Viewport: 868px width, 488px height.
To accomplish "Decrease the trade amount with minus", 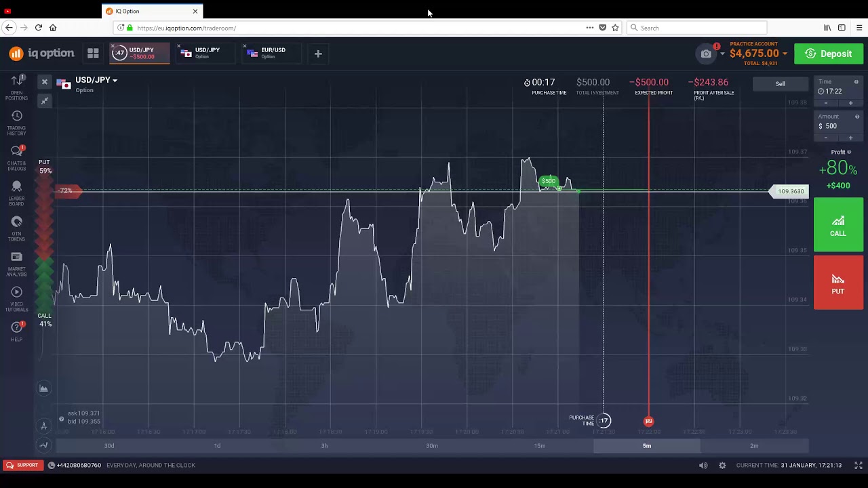I will coord(826,138).
